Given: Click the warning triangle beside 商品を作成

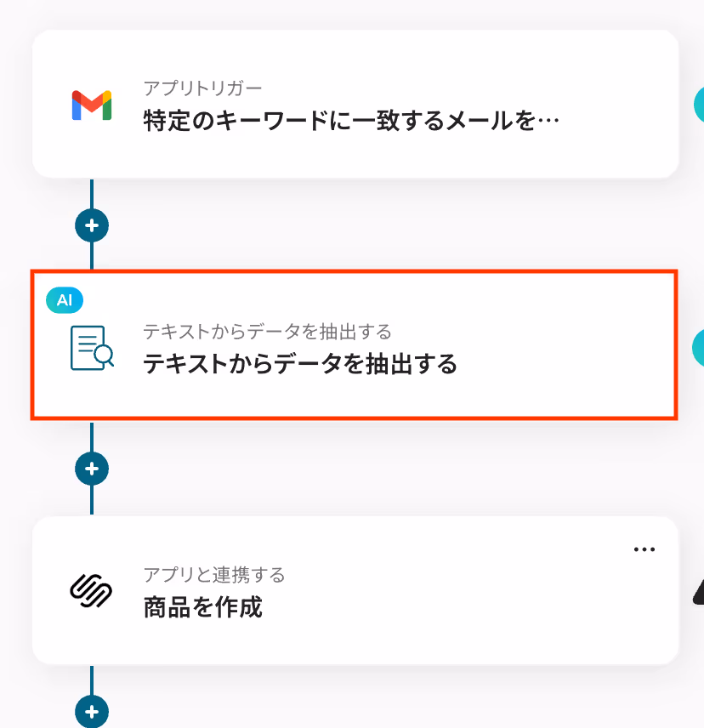Looking at the screenshot, I should pos(698,592).
